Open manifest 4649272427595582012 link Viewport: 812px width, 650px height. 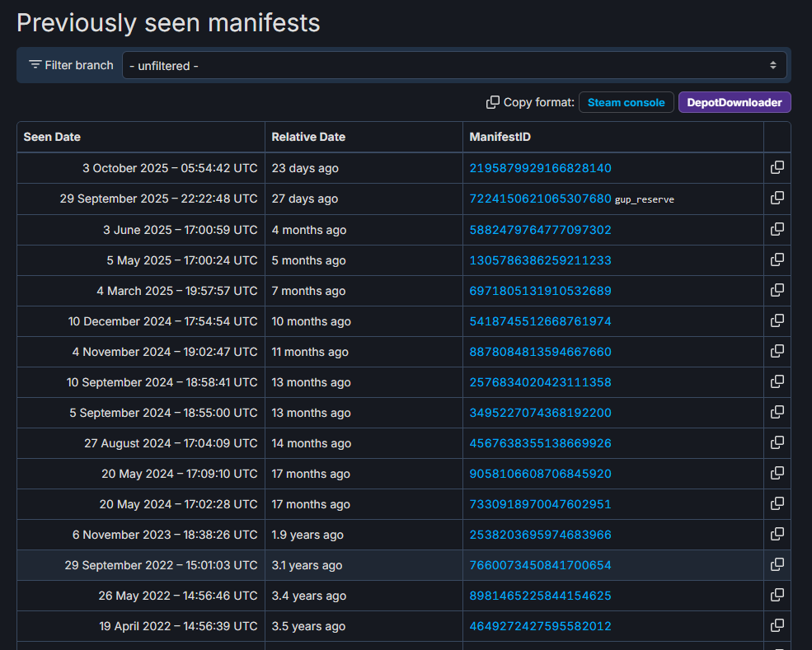pyautogui.click(x=540, y=627)
